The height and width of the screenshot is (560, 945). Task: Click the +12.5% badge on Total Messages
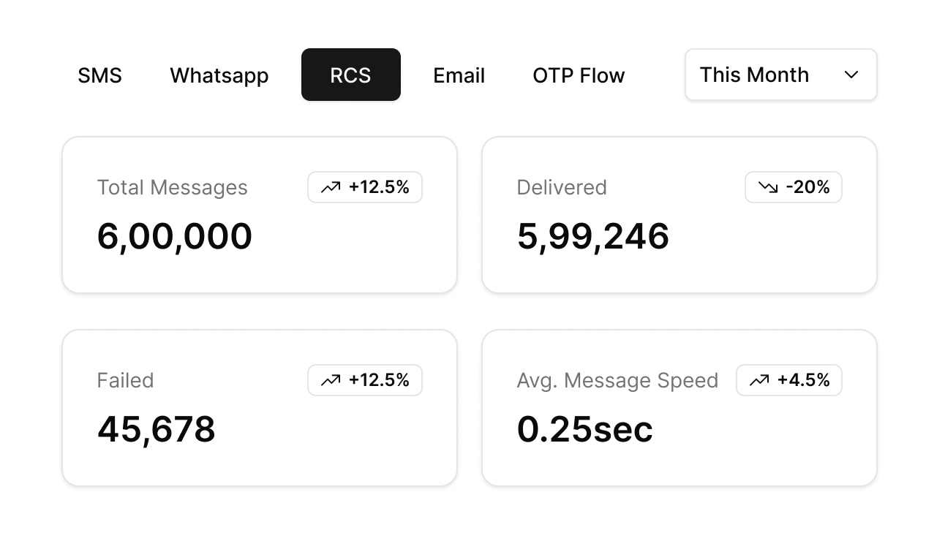(364, 187)
